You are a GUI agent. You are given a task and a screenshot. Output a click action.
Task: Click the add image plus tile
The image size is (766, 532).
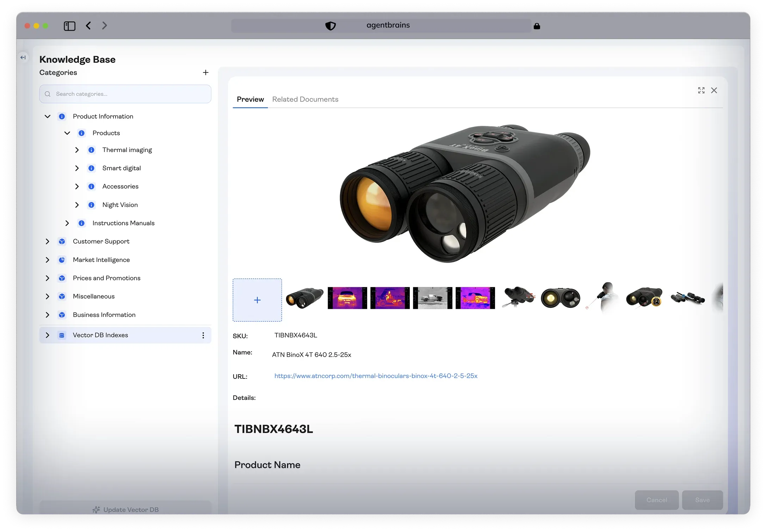257,300
